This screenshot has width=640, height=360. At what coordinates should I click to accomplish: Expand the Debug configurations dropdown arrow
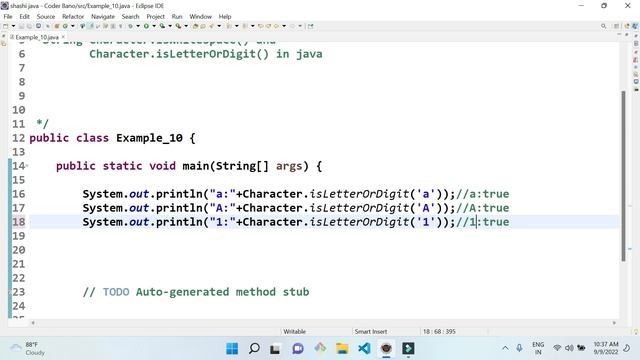coord(138,26)
